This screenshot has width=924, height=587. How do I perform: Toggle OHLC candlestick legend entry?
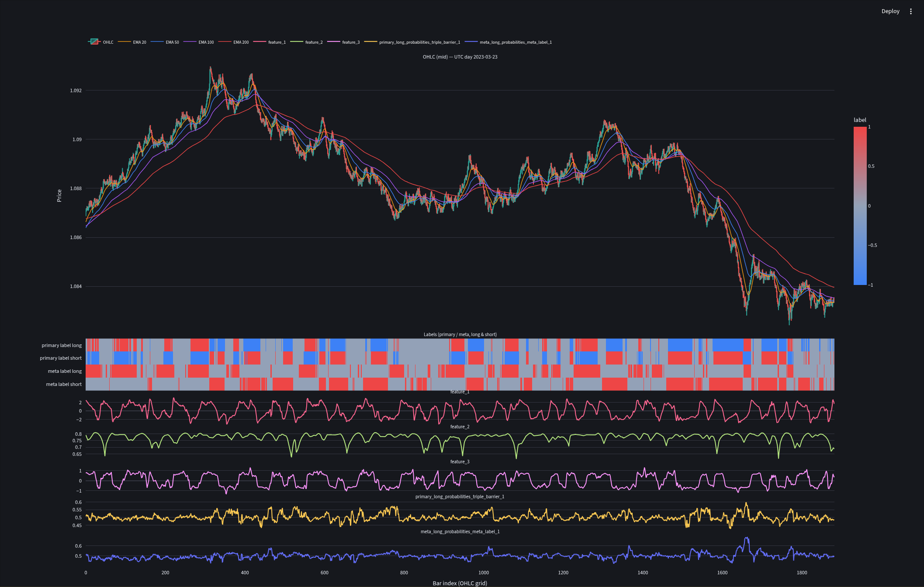[x=101, y=42]
